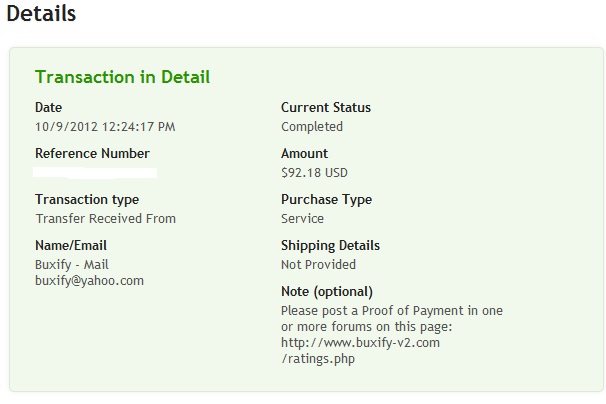
Task: Click the Date label
Action: (x=48, y=107)
